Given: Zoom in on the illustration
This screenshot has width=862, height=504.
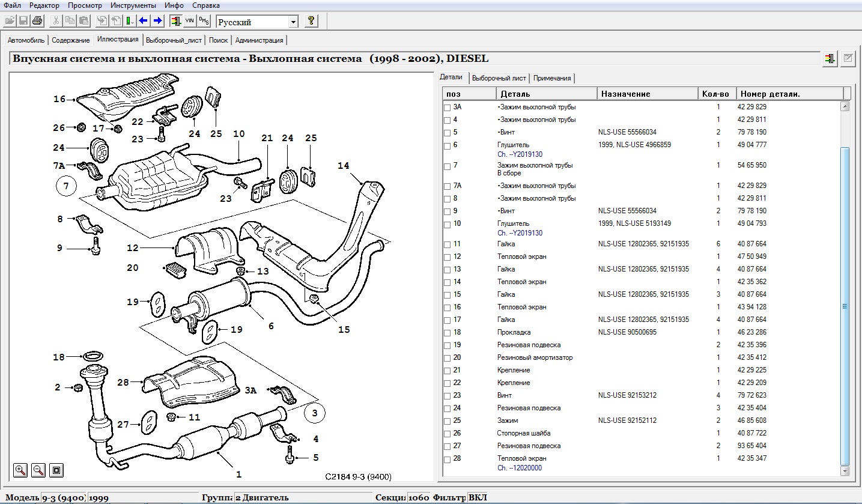Looking at the screenshot, I should point(20,470).
